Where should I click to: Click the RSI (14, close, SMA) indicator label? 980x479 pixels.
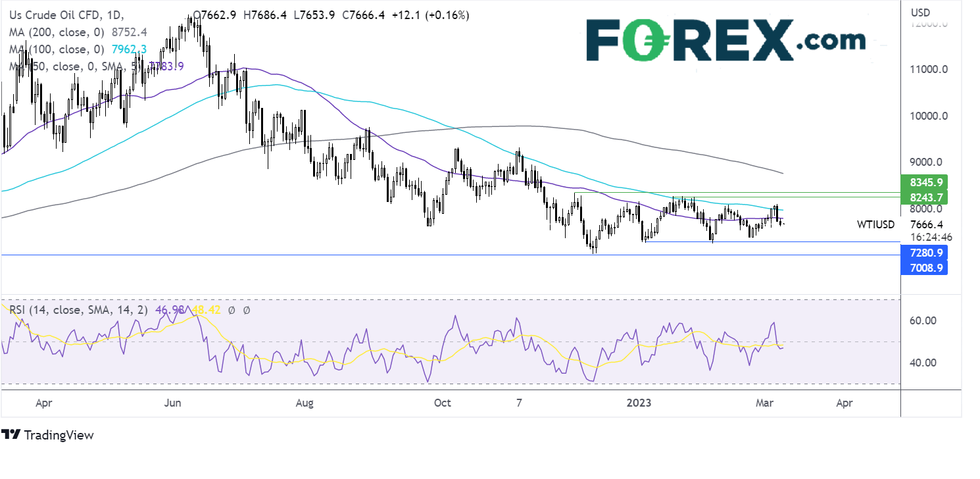pyautogui.click(x=78, y=309)
